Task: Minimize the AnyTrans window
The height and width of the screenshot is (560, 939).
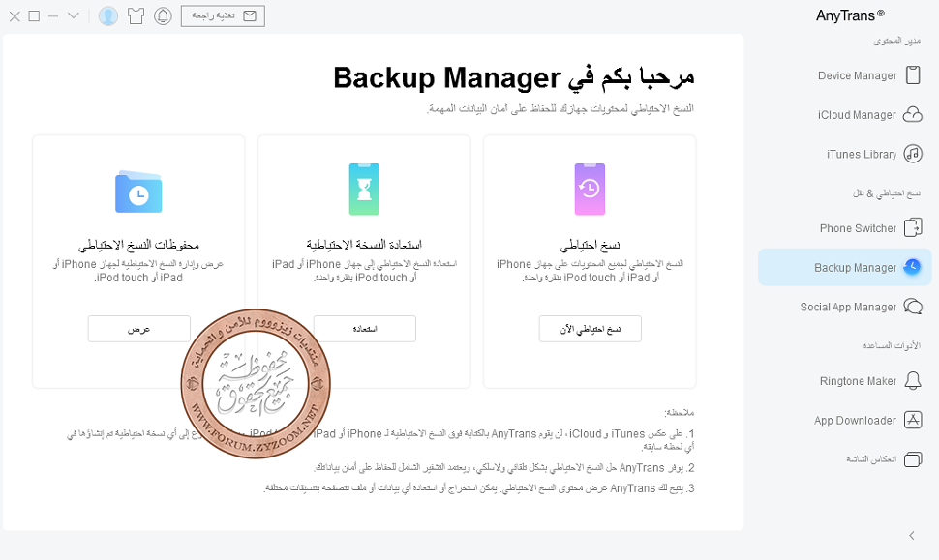Action: click(53, 16)
